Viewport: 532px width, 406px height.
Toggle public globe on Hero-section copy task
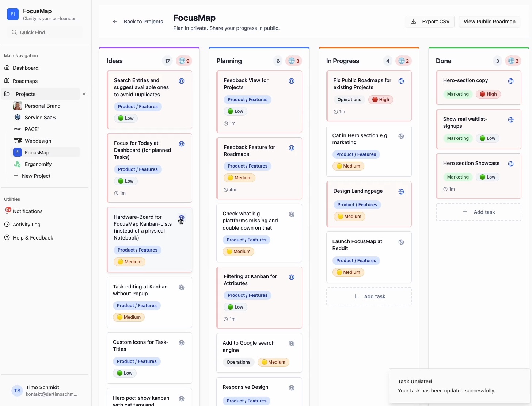(511, 81)
